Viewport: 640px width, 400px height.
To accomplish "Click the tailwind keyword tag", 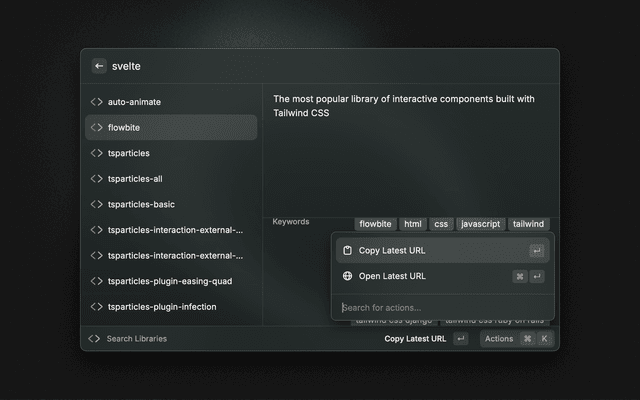I will pyautogui.click(x=530, y=224).
